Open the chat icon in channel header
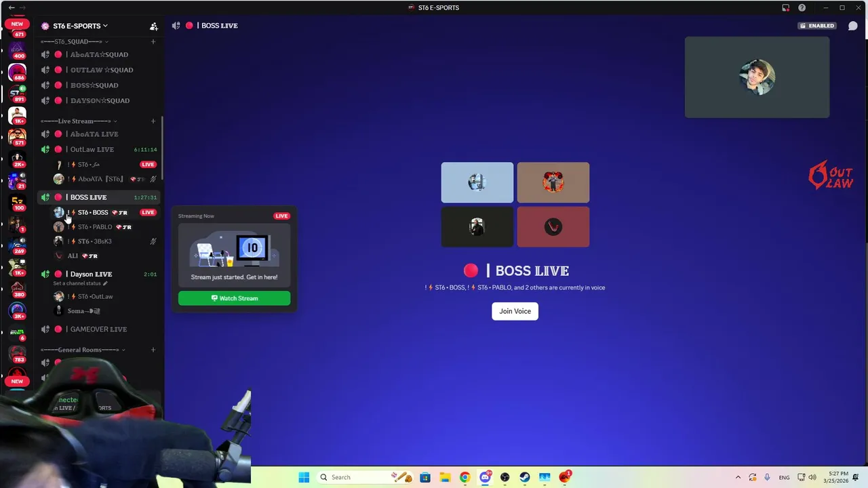Screen dimensions: 868x488 (853, 26)
